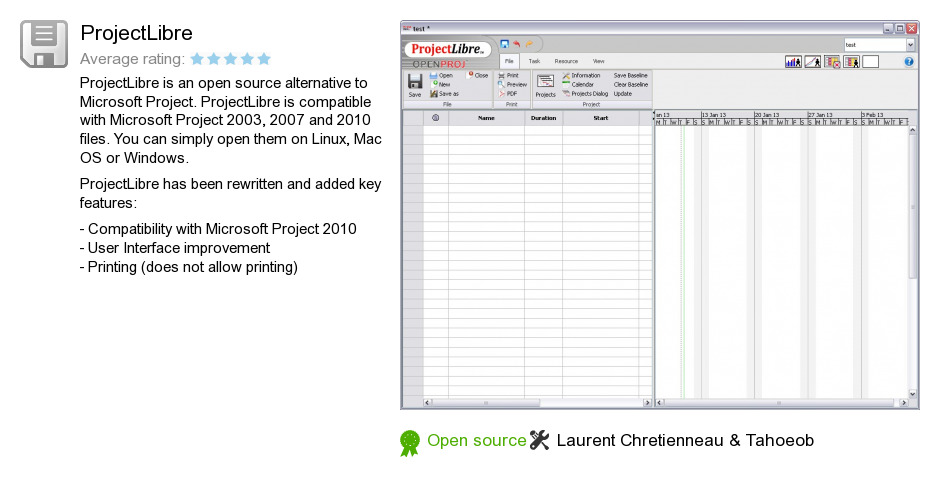Click the wrench tools developer icon

tap(540, 440)
